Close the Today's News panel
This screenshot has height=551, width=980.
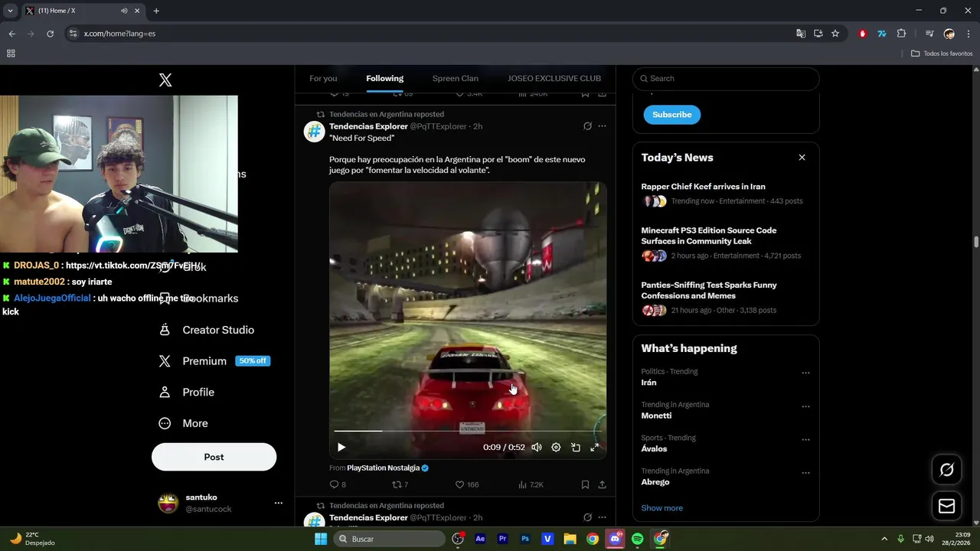802,158
